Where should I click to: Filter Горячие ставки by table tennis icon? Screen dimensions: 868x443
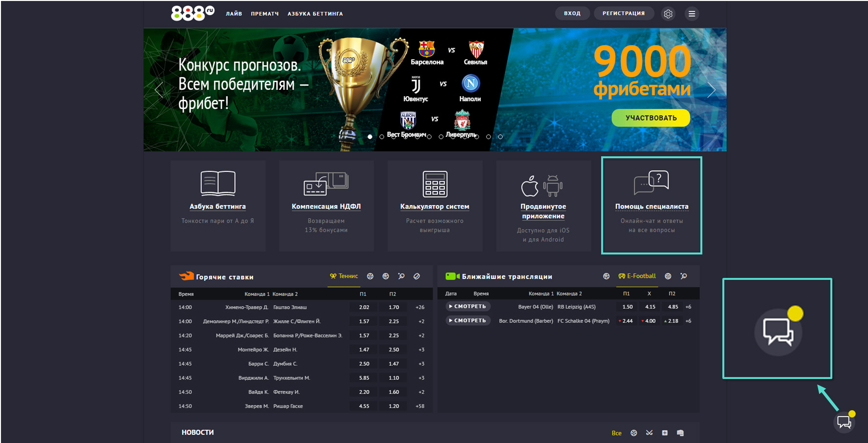pyautogui.click(x=401, y=276)
